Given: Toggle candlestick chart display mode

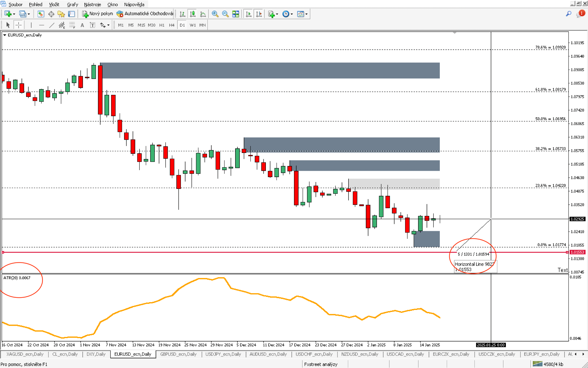Looking at the screenshot, I should click(x=193, y=14).
